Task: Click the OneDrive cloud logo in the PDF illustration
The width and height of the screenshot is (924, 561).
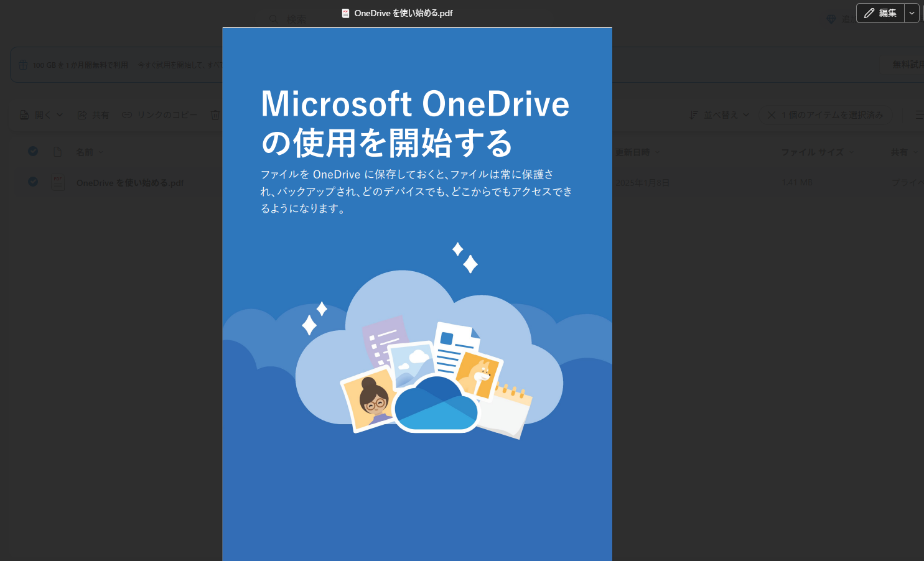Action: (x=436, y=404)
